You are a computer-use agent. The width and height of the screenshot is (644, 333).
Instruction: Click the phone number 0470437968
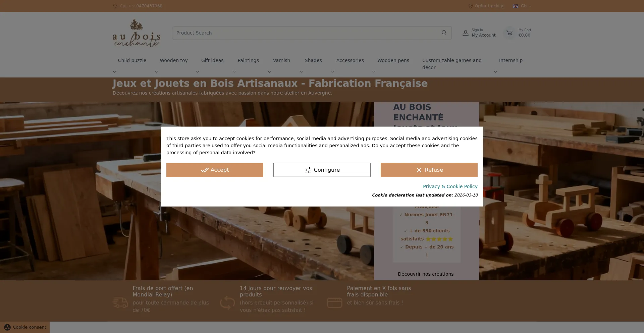(x=149, y=6)
